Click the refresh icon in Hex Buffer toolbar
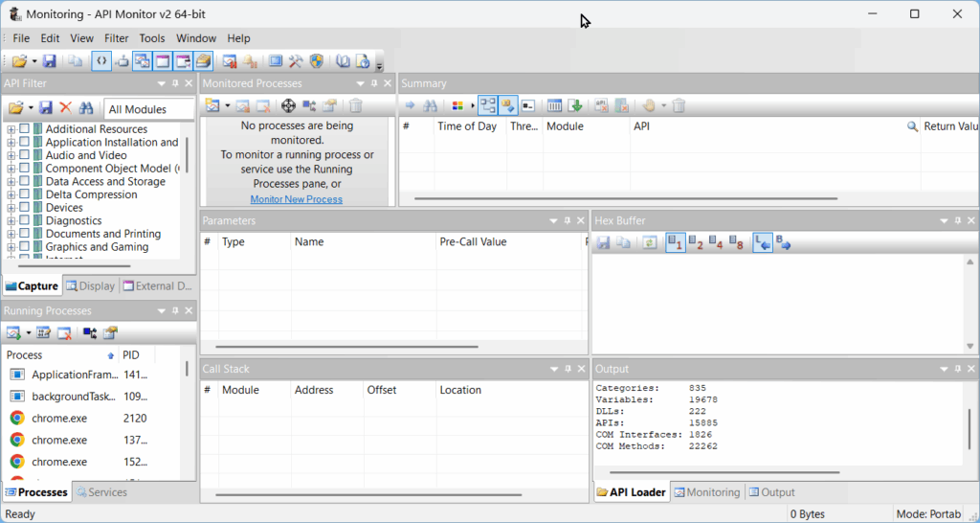The width and height of the screenshot is (980, 523). coord(650,242)
